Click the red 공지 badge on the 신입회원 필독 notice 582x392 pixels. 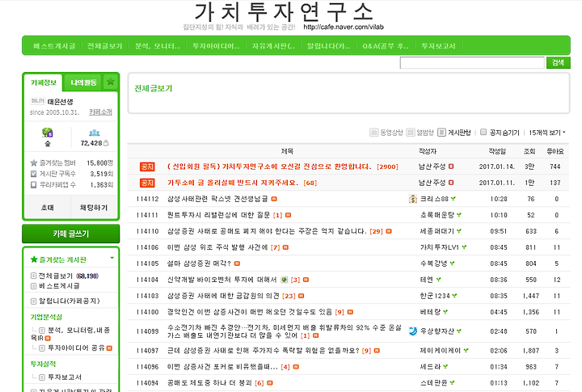[x=147, y=166]
